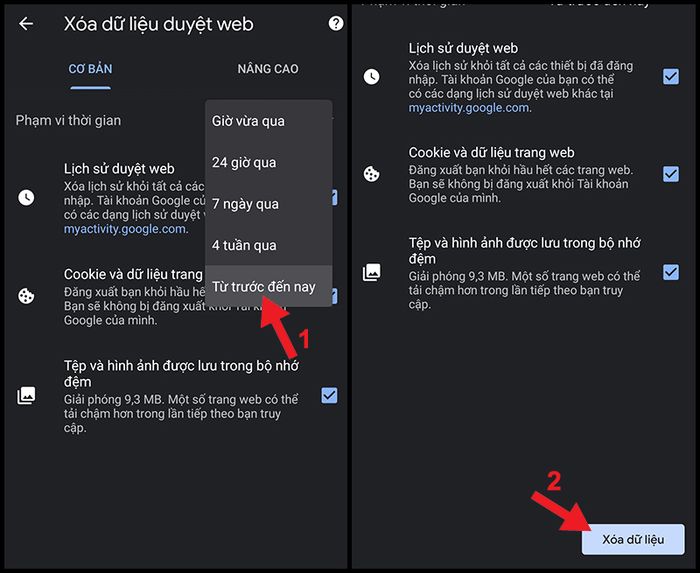Tap the clock icon in right screen
The width and height of the screenshot is (700, 573).
[x=371, y=77]
